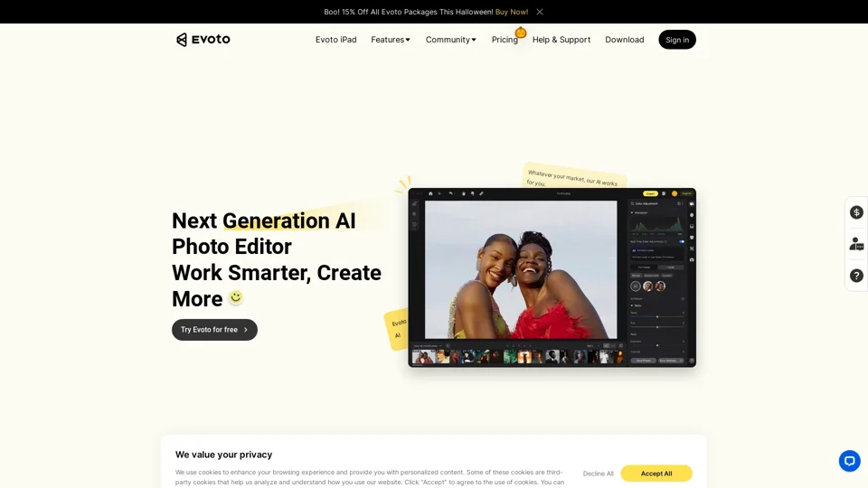Click the dollar-sign floating sidebar icon
The image size is (868, 488).
(x=856, y=212)
